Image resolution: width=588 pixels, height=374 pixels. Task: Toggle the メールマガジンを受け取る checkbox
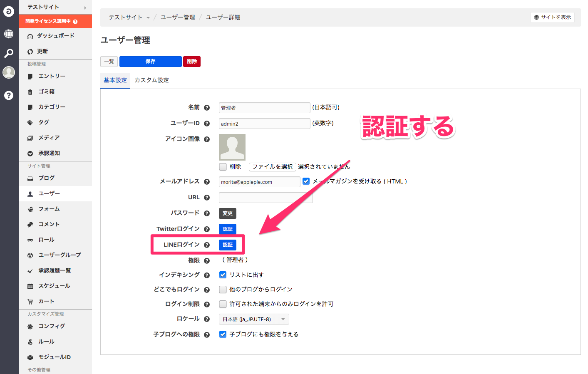(x=306, y=181)
